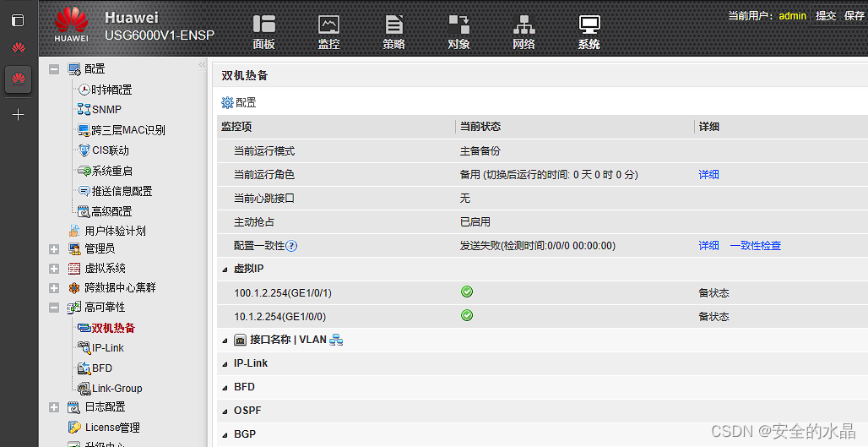
Task: Open the 策略 policy icon
Action: [x=394, y=25]
